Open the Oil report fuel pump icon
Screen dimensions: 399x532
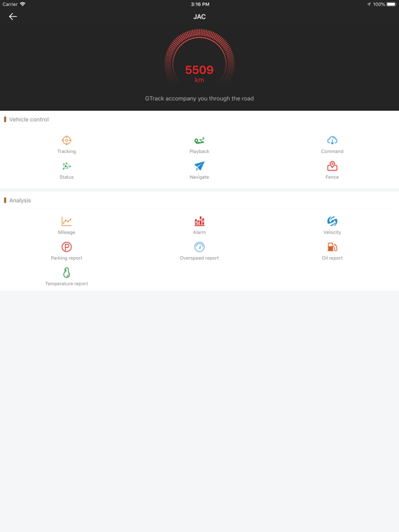(x=332, y=247)
